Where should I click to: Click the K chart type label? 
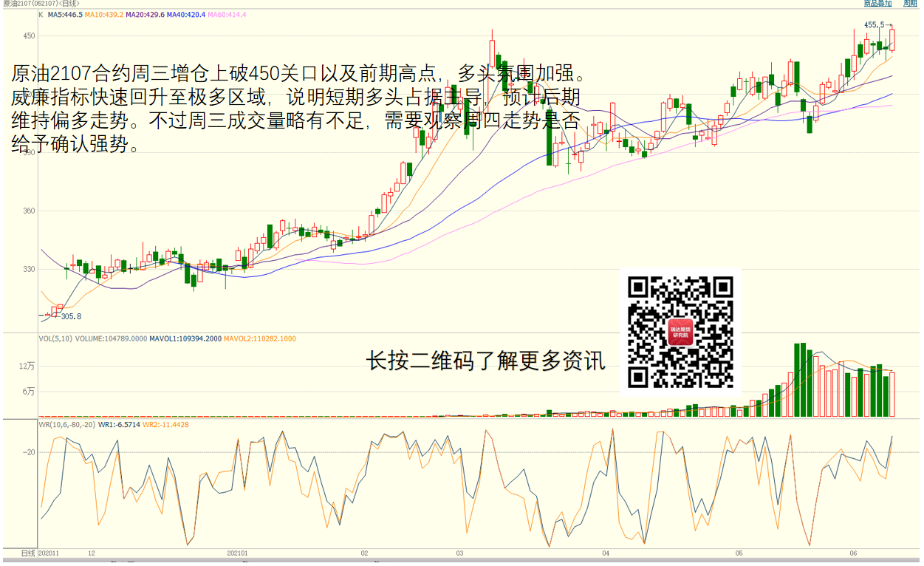click(41, 15)
